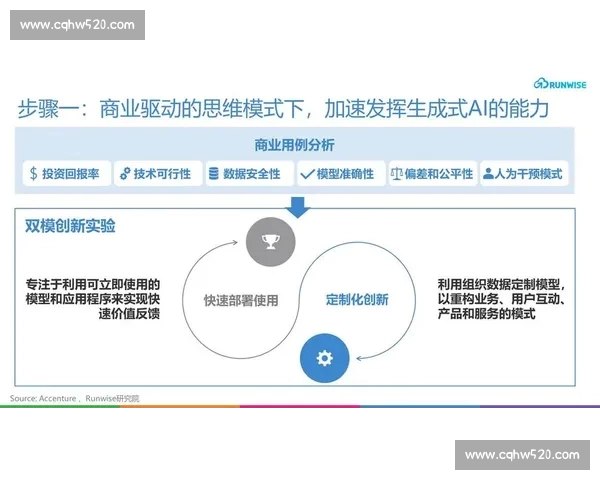
Task: Select the 投资回报率 pill label
Action: [x=71, y=174]
